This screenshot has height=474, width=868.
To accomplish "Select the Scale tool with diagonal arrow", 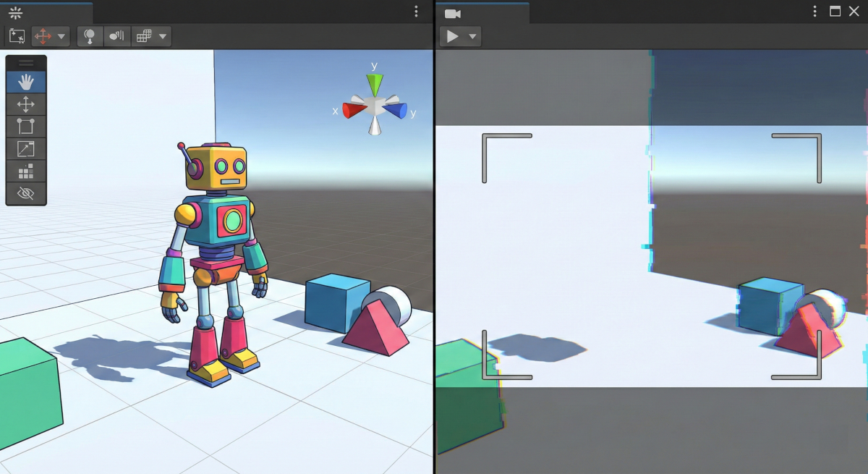I will pos(26,149).
